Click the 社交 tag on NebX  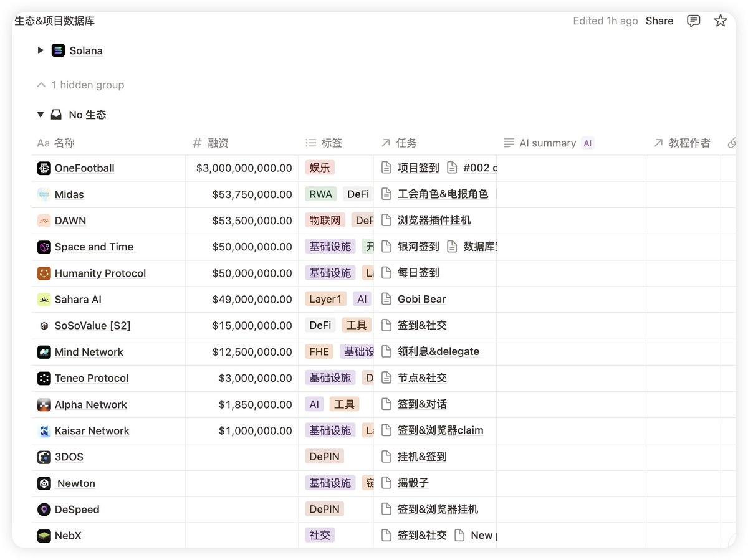pos(320,535)
